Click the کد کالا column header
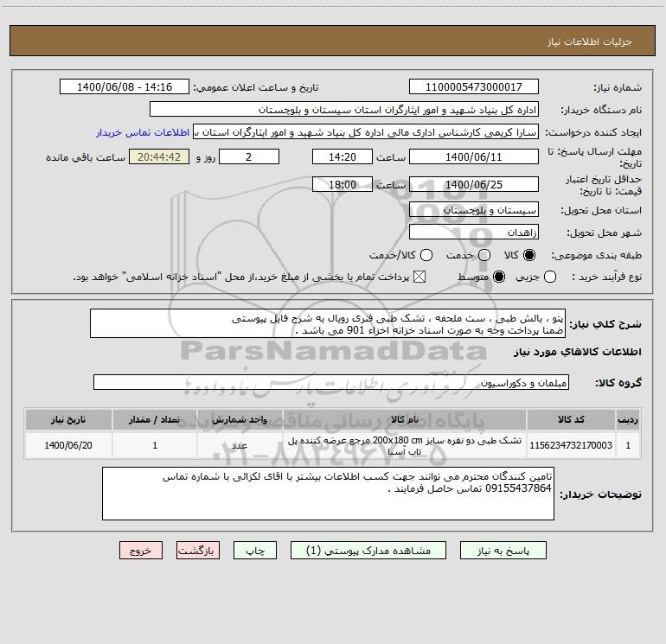Viewport: 666px width, 644px height. point(571,419)
